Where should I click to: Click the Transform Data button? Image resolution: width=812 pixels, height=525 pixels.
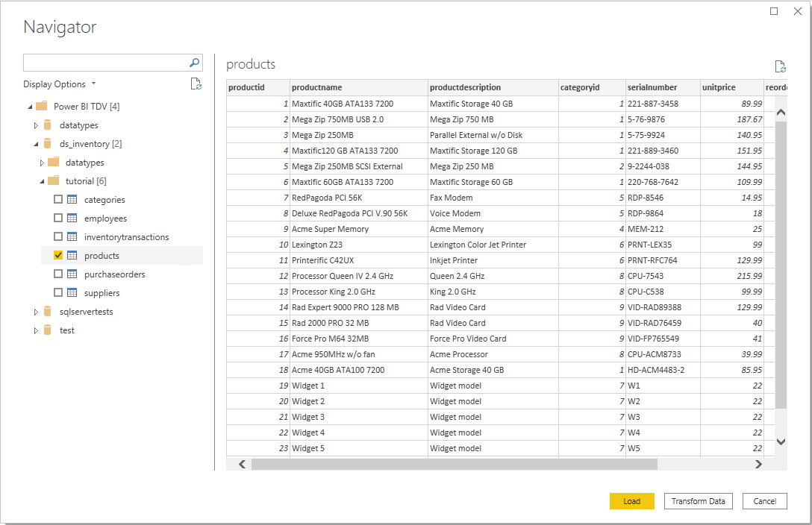coord(698,501)
